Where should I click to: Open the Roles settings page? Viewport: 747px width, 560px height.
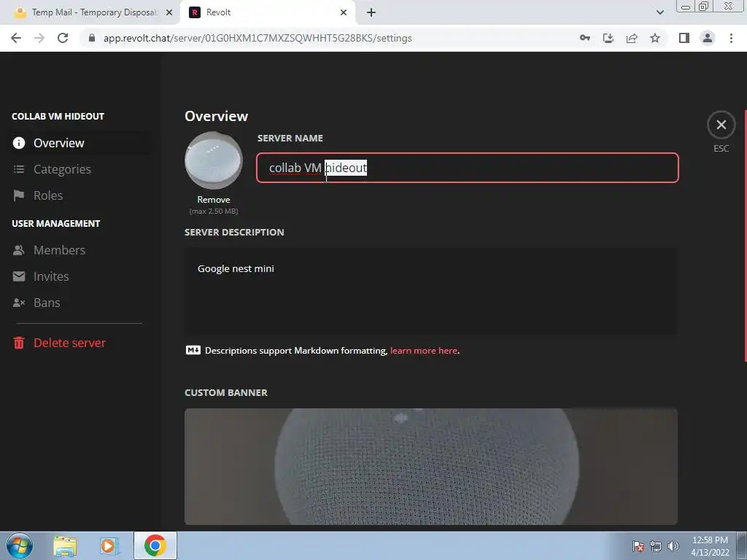(x=80, y=195)
